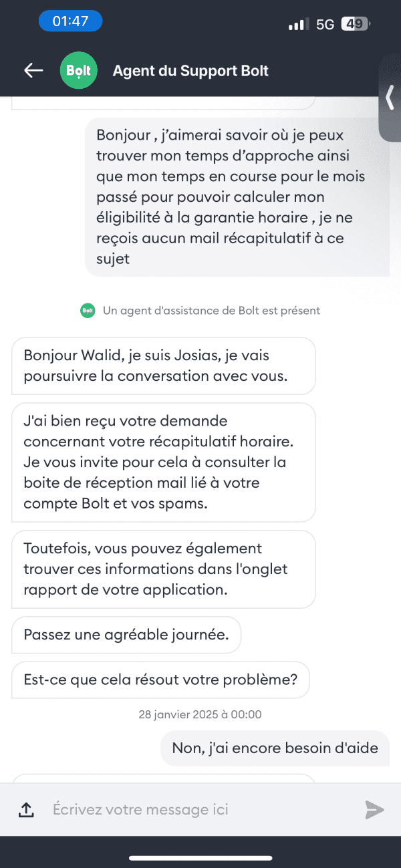Image resolution: width=401 pixels, height=868 pixels.
Task: Tap the user's message about temps d'approche
Action: click(237, 197)
